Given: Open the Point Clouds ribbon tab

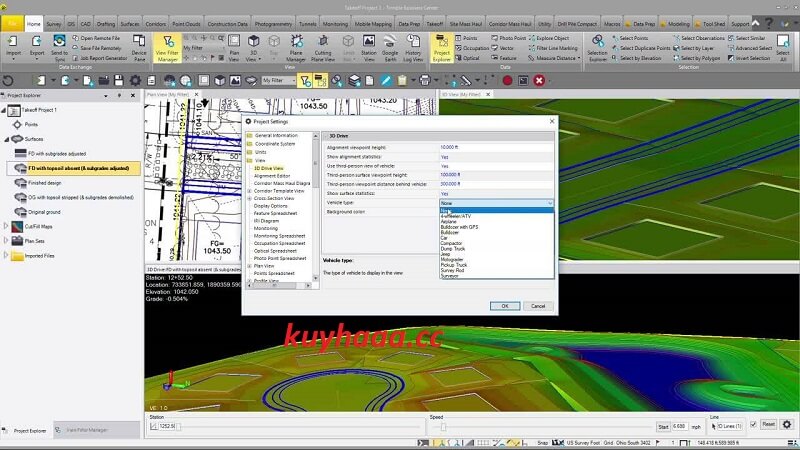Looking at the screenshot, I should [x=186, y=24].
